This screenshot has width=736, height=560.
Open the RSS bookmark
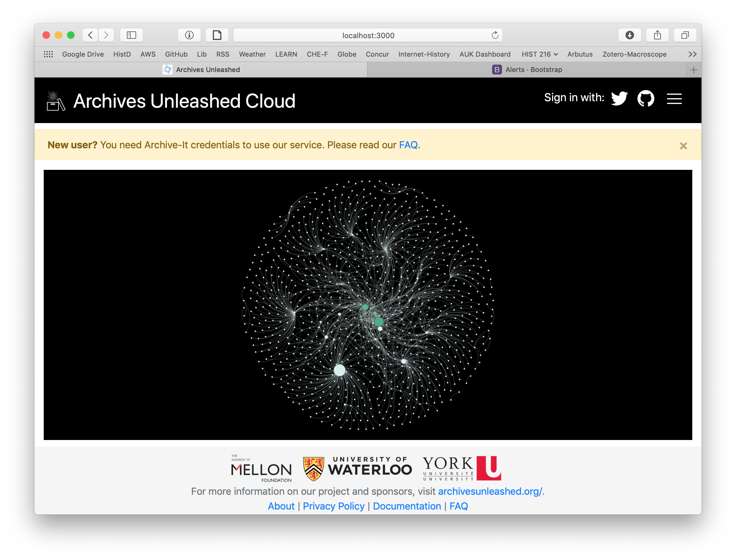223,54
